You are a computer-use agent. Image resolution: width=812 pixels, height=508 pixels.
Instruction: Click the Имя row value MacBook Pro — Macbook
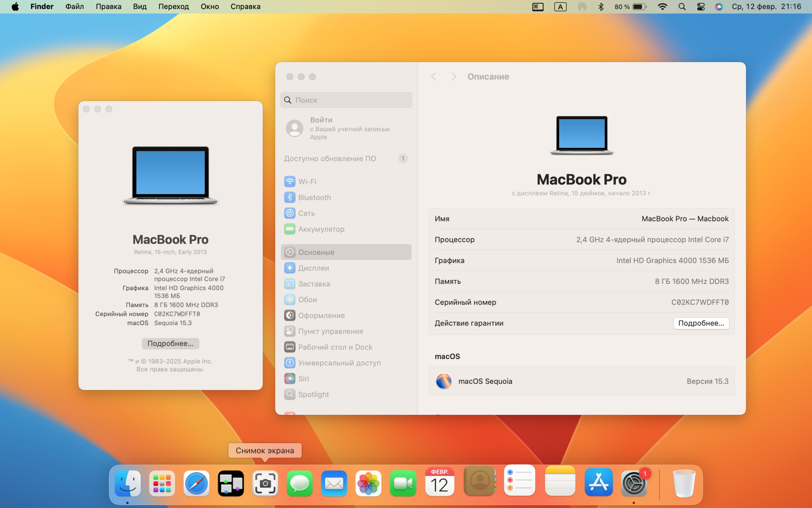[x=685, y=219]
